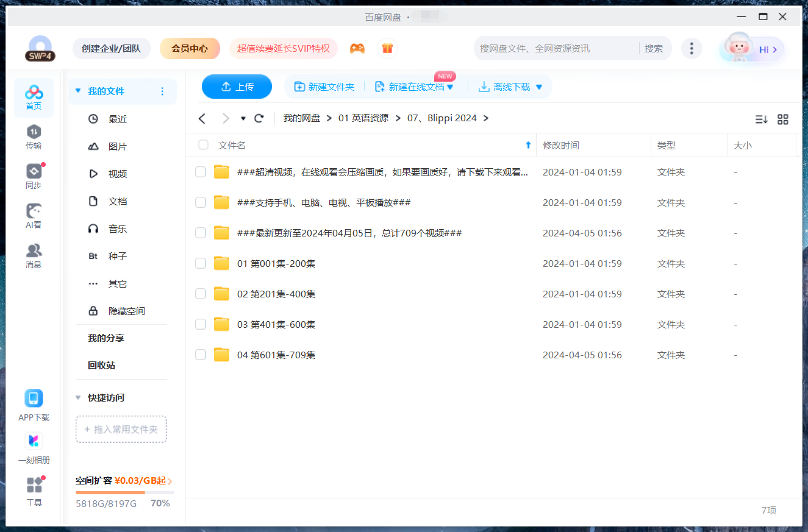Open 种子 BT category
Image resolution: width=808 pixels, height=532 pixels.
tap(118, 256)
